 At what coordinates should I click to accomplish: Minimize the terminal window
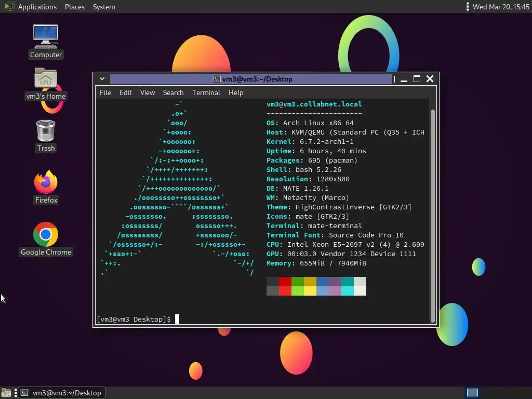(404, 79)
